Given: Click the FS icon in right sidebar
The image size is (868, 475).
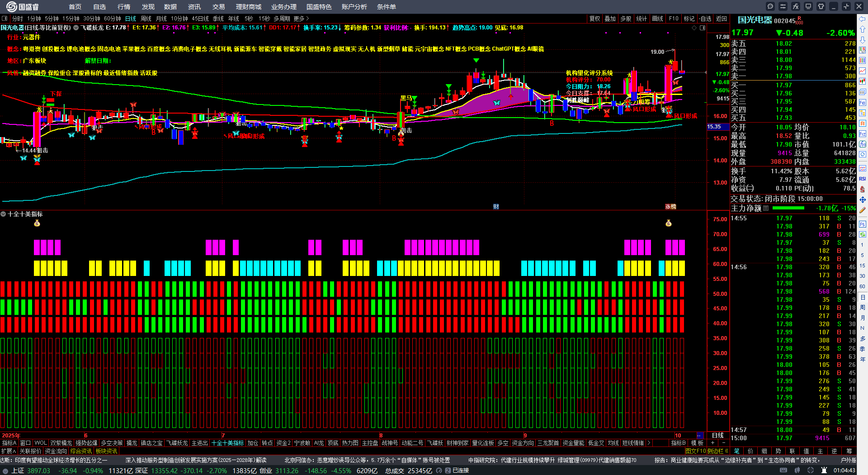Looking at the screenshot, I should point(863,224).
